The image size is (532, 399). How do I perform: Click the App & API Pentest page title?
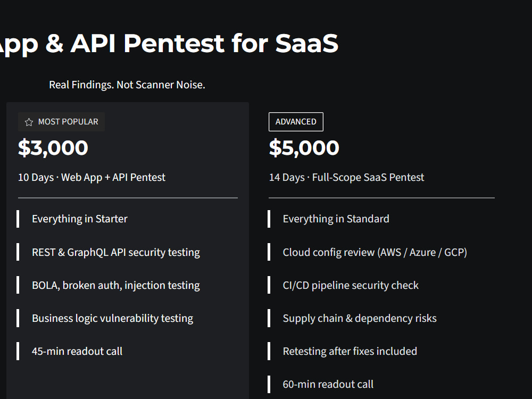[169, 44]
